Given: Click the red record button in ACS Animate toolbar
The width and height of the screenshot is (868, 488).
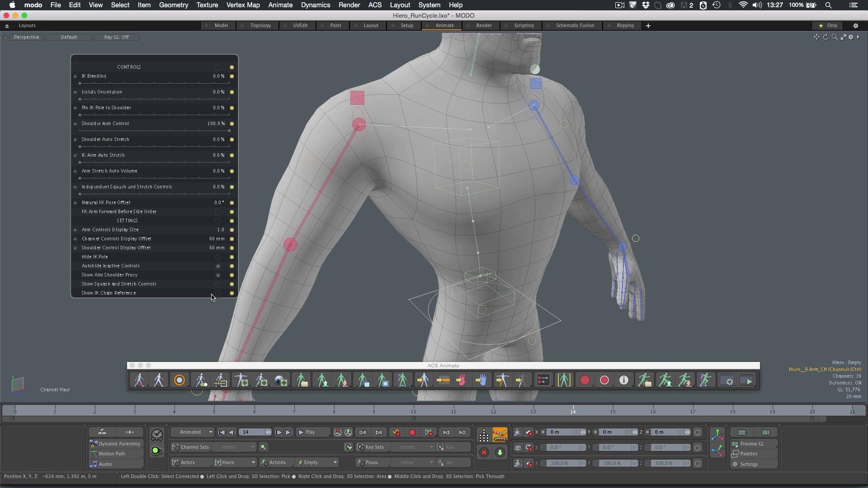Looking at the screenshot, I should [585, 380].
